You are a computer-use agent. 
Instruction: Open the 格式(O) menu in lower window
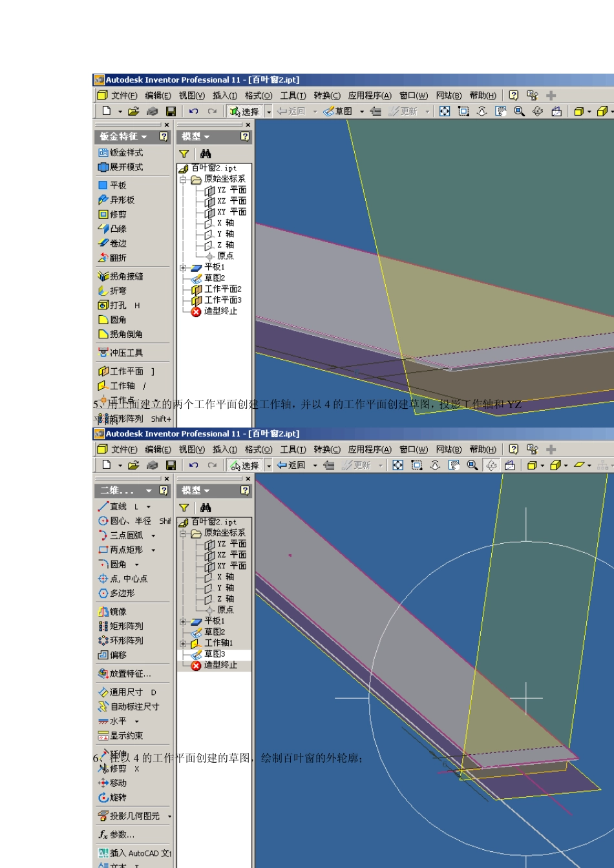click(x=259, y=449)
